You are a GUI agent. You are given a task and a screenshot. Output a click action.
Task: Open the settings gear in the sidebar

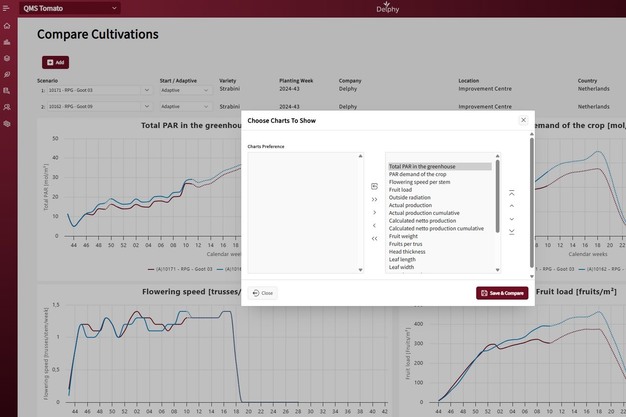click(x=7, y=123)
